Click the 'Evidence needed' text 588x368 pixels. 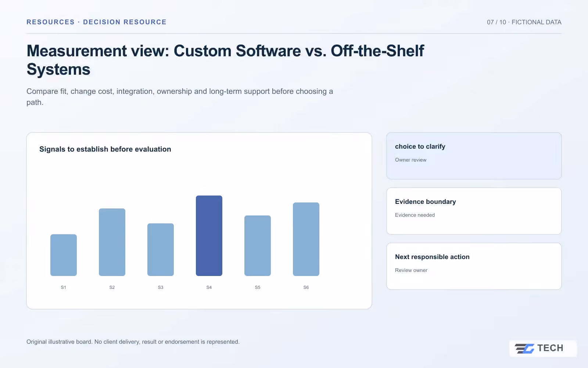click(415, 215)
